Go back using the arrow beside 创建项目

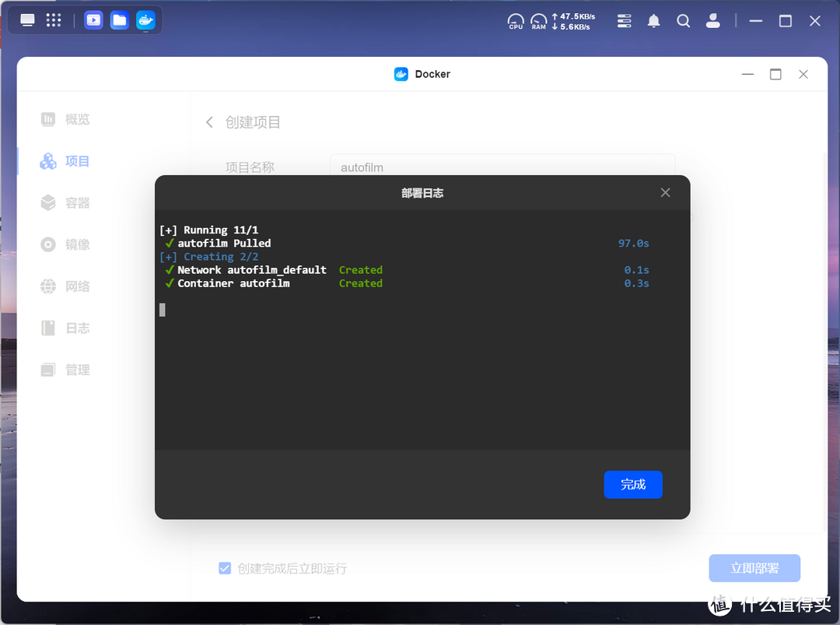click(x=209, y=122)
